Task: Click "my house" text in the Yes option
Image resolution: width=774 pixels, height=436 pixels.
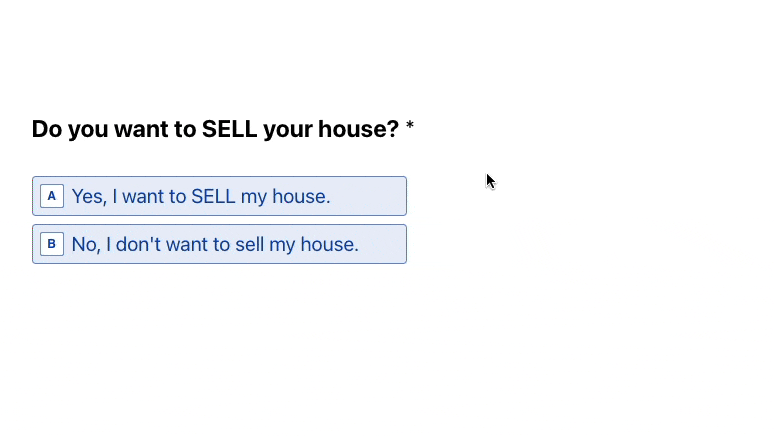Action: point(285,197)
